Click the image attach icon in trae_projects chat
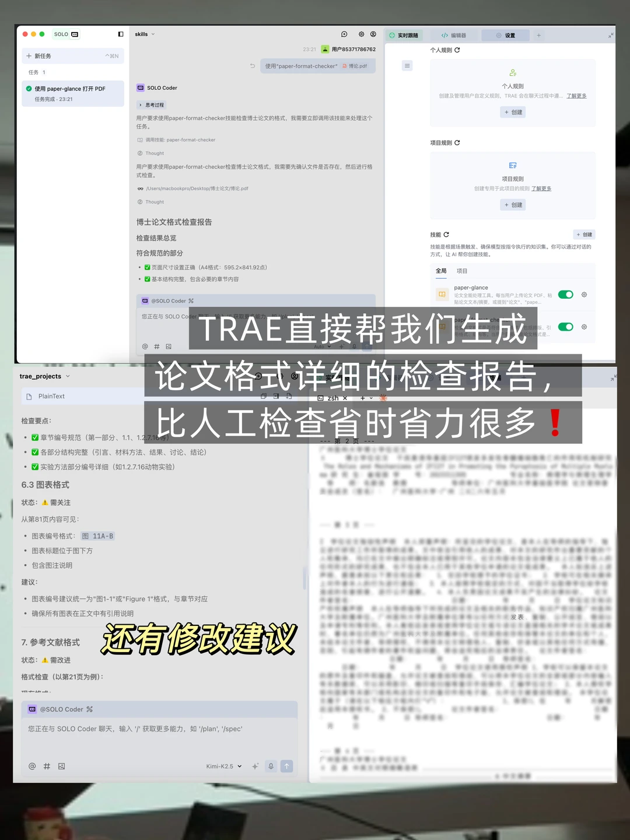Screen dimensions: 630x840 point(61,766)
